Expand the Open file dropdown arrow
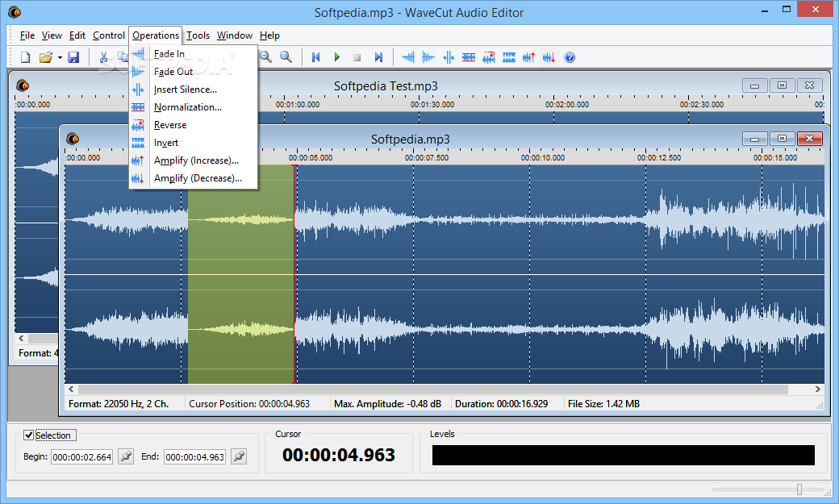The image size is (839, 504). click(x=60, y=58)
